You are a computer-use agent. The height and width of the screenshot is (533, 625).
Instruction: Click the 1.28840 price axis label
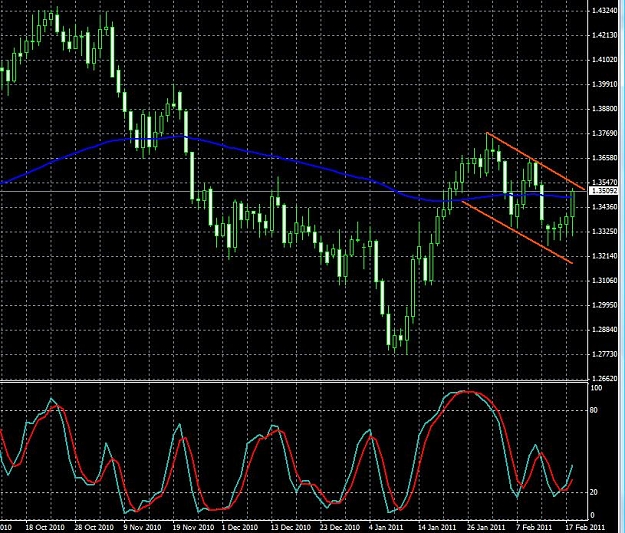(605, 330)
